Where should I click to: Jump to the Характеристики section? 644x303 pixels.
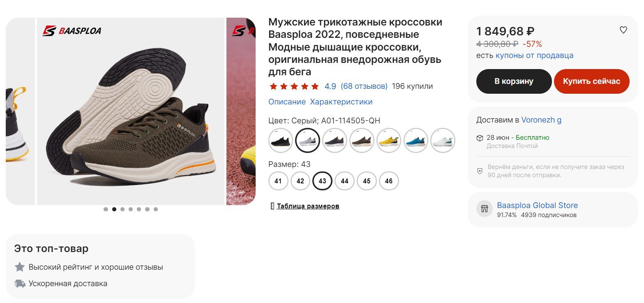coord(341,102)
